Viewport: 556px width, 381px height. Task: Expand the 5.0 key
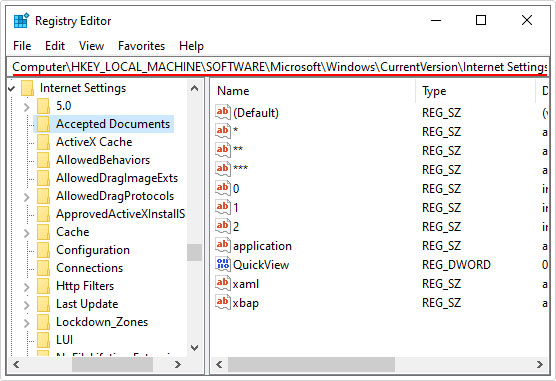pyautogui.click(x=27, y=106)
